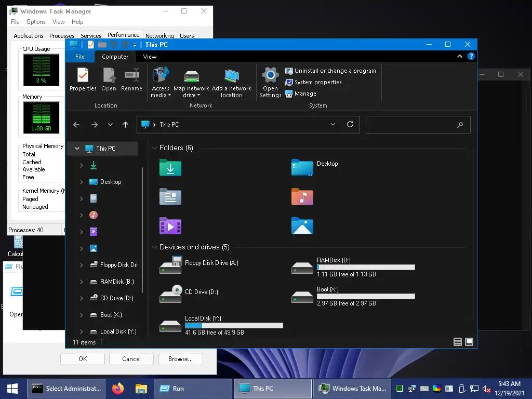The width and height of the screenshot is (532, 399).
Task: Open Task Manager Applications tab
Action: [29, 36]
